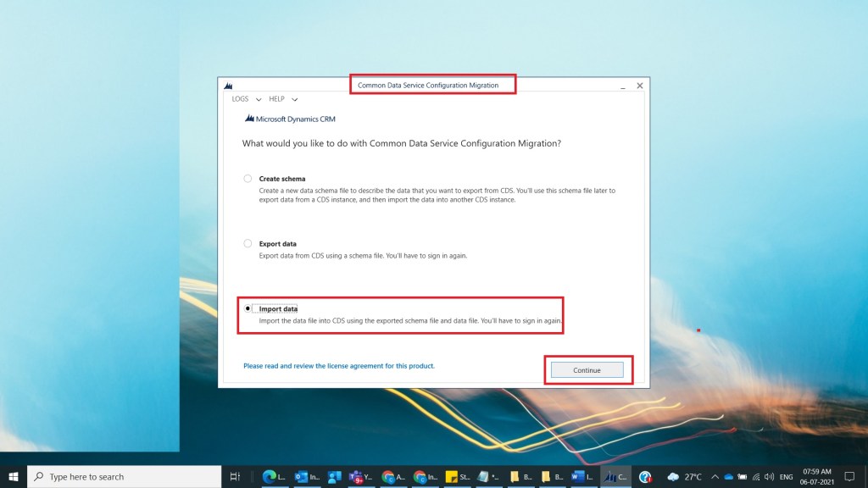The width and height of the screenshot is (868, 488).
Task: Open Task View from the taskbar
Action: (x=236, y=477)
